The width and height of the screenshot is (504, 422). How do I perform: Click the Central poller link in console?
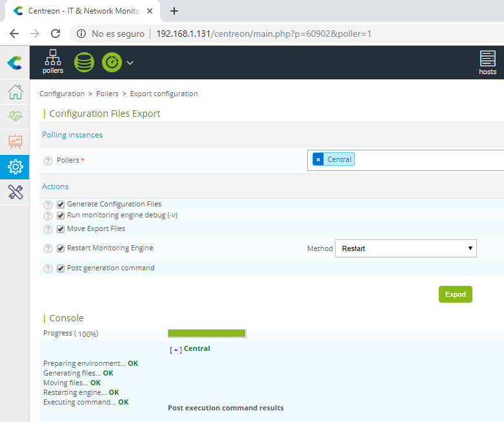pos(197,348)
